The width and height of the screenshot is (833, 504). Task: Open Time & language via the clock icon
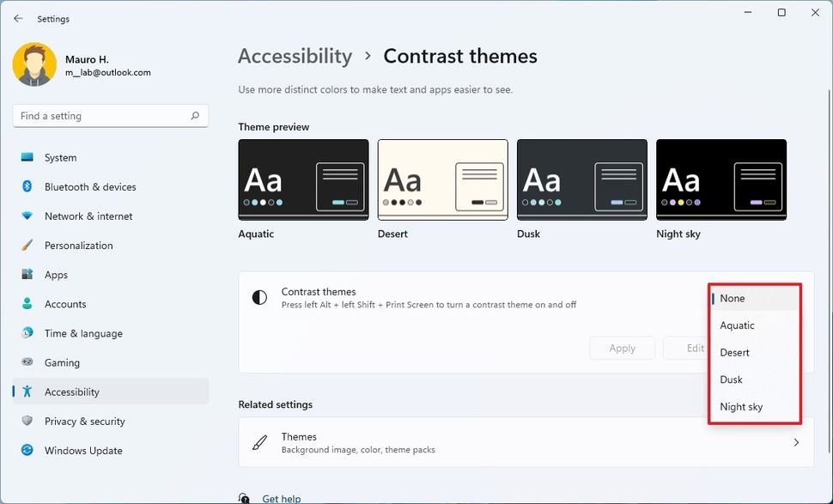point(31,333)
